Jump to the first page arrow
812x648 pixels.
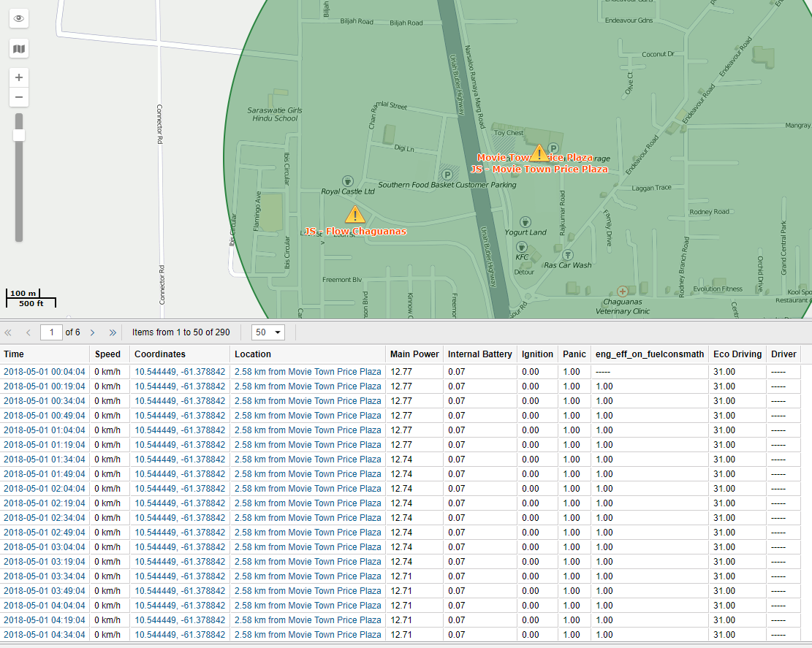pos(9,332)
